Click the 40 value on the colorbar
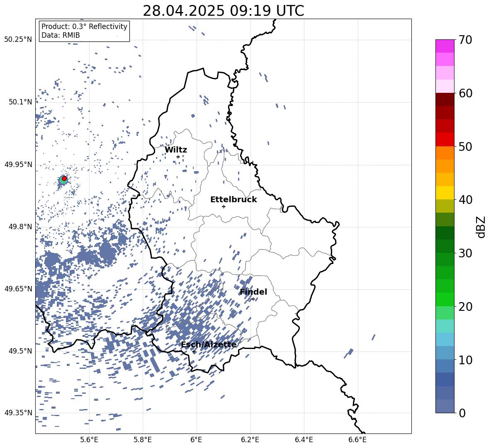The image size is (491, 448). 465,200
